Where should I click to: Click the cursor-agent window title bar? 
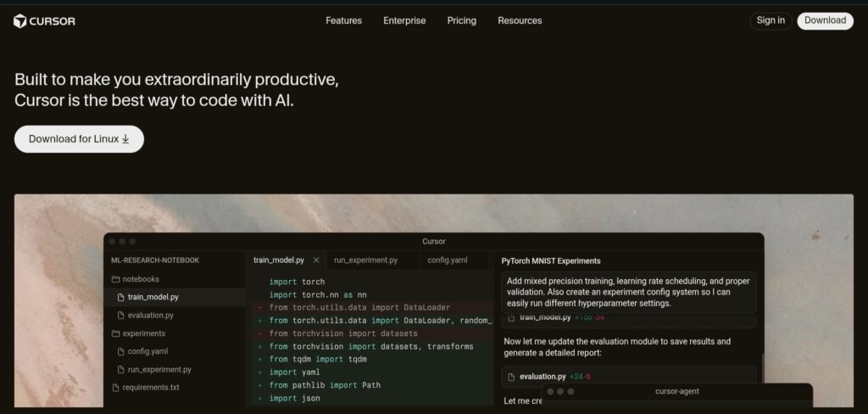tap(677, 391)
